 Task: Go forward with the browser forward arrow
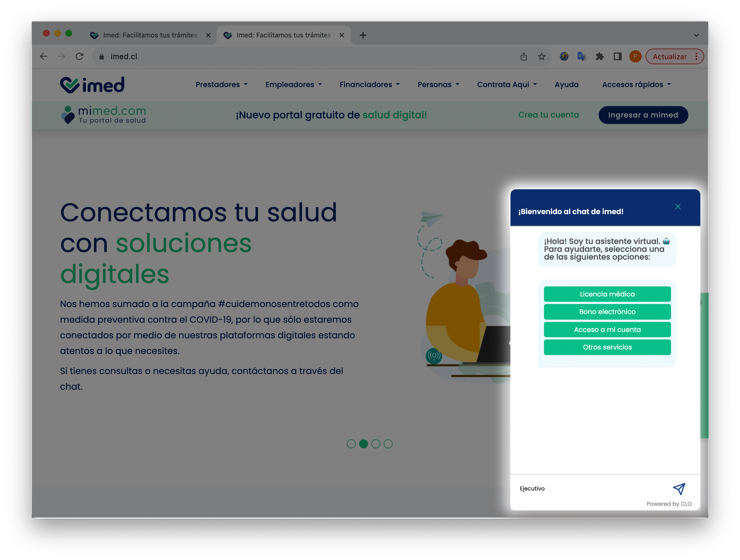[61, 57]
